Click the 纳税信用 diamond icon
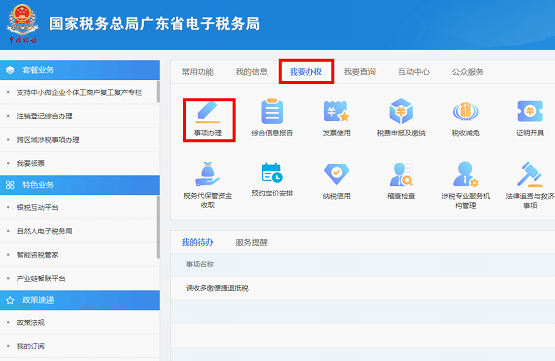 click(x=336, y=174)
